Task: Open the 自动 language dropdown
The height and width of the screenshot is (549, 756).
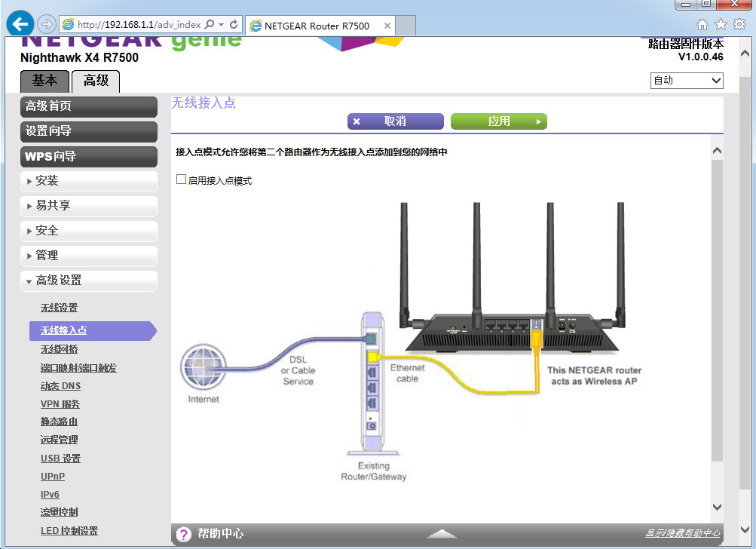Action: point(687,81)
